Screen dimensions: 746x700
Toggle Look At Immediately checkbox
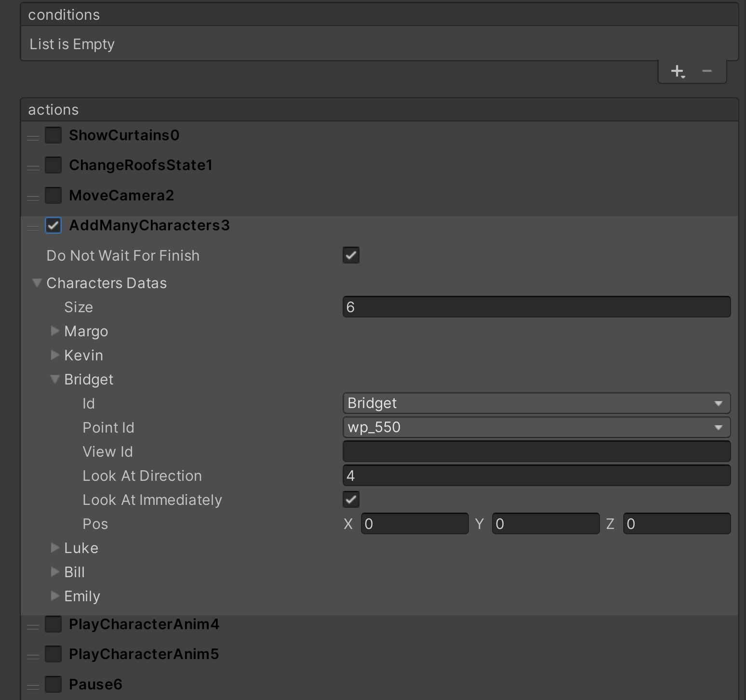tap(351, 500)
